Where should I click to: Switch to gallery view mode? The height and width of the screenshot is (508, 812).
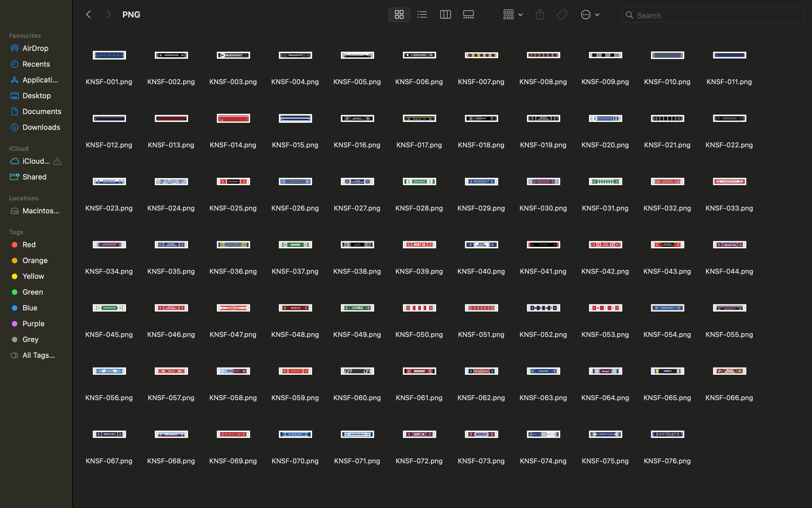(x=468, y=14)
